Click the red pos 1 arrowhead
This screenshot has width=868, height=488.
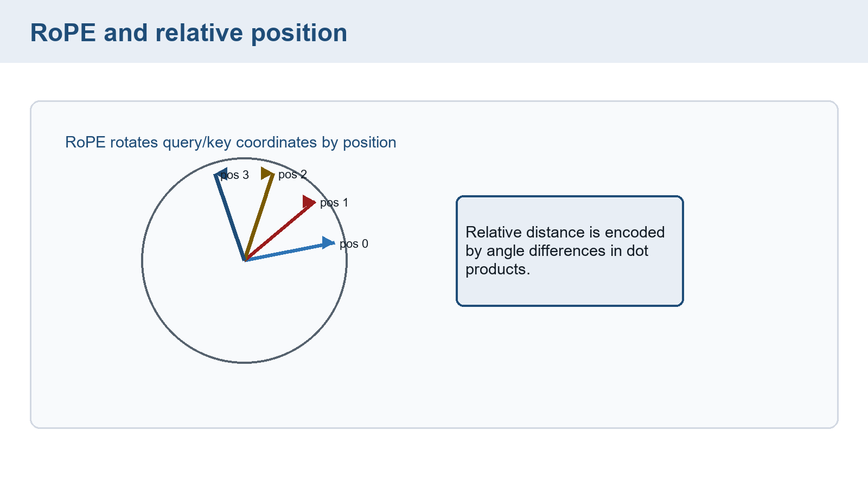309,202
